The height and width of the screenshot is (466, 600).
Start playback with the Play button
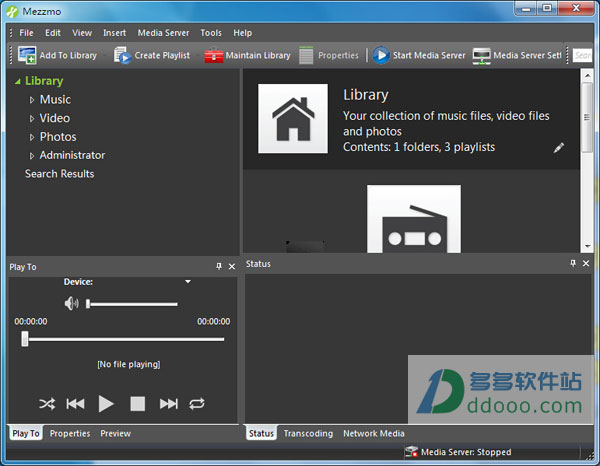click(106, 404)
